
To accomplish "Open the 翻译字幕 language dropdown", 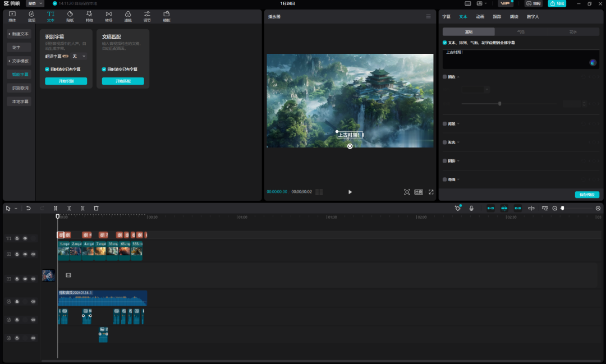I will tap(79, 57).
